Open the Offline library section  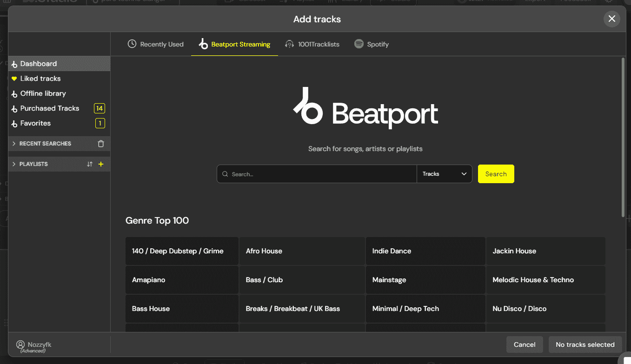pos(43,93)
